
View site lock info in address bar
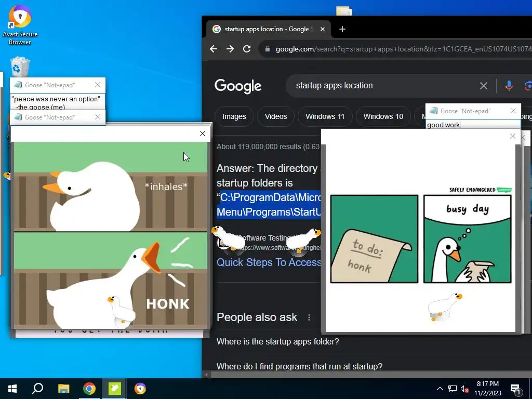[268, 49]
